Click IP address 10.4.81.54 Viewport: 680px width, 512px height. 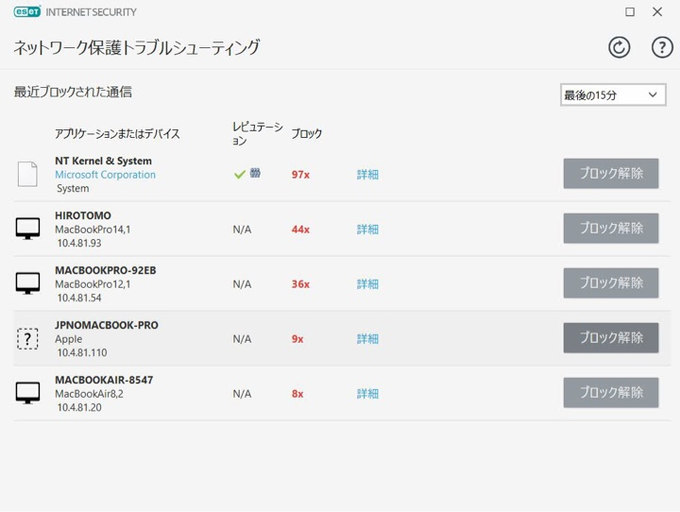click(79, 298)
